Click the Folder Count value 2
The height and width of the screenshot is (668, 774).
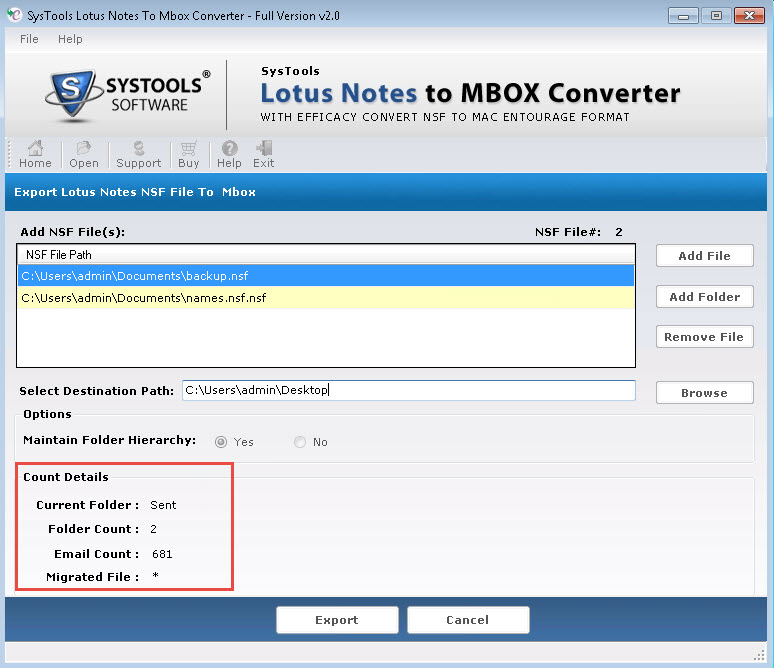154,529
